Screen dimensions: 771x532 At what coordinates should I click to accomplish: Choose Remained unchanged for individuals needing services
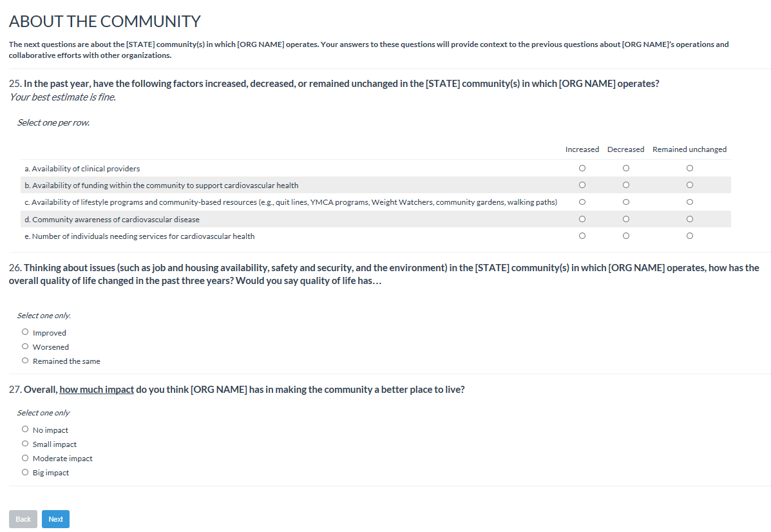pos(690,236)
